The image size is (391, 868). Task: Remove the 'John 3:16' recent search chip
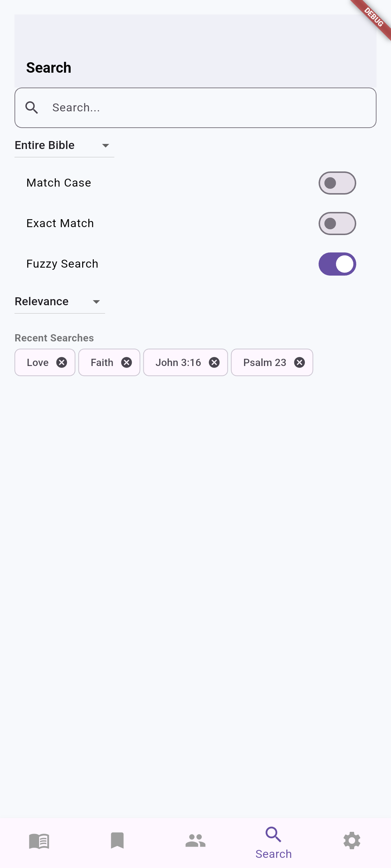[x=214, y=362]
